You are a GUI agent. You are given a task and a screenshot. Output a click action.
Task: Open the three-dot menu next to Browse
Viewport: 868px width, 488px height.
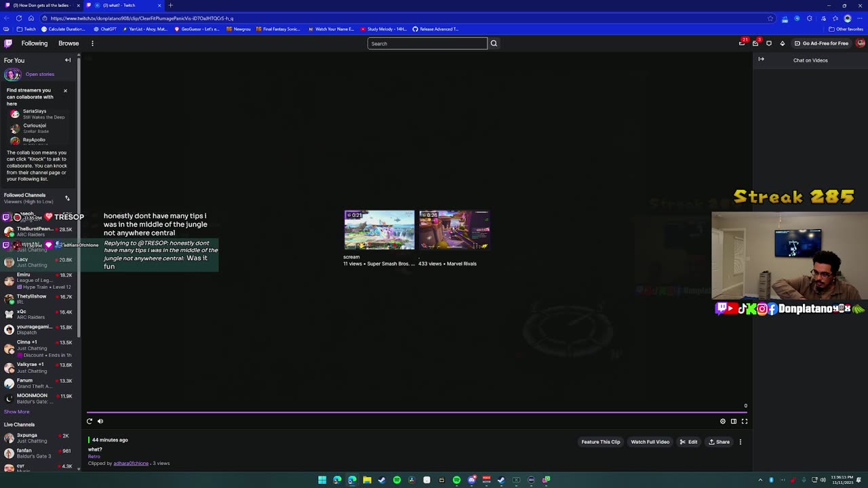[92, 43]
